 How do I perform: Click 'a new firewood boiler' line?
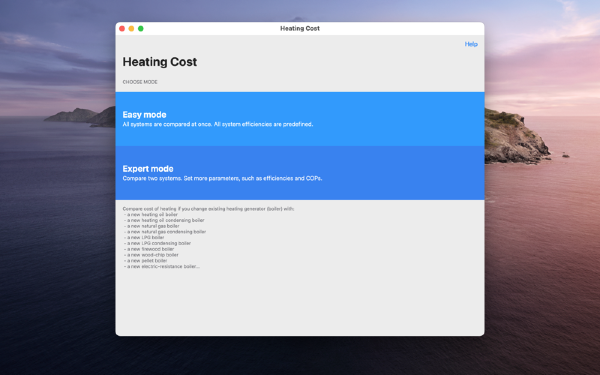(149, 249)
